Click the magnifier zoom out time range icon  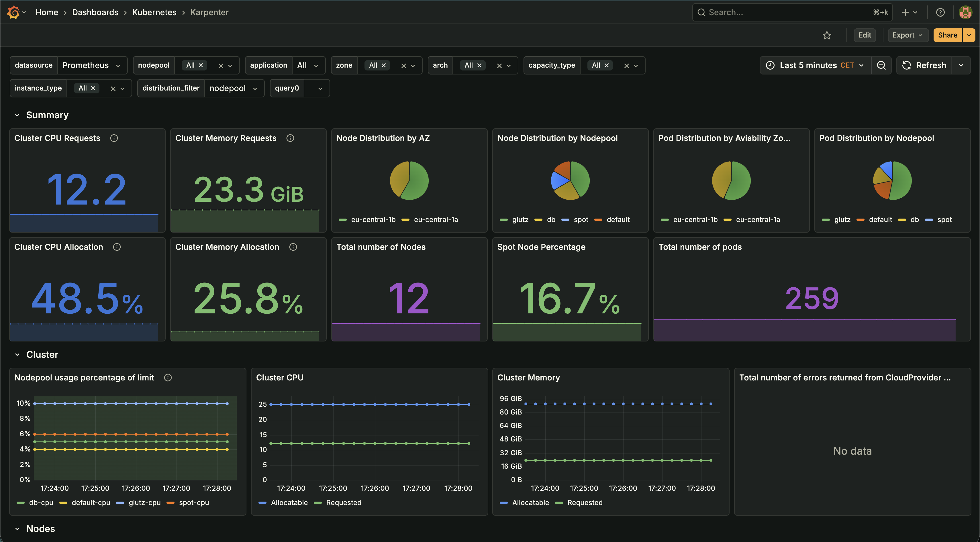[882, 65]
